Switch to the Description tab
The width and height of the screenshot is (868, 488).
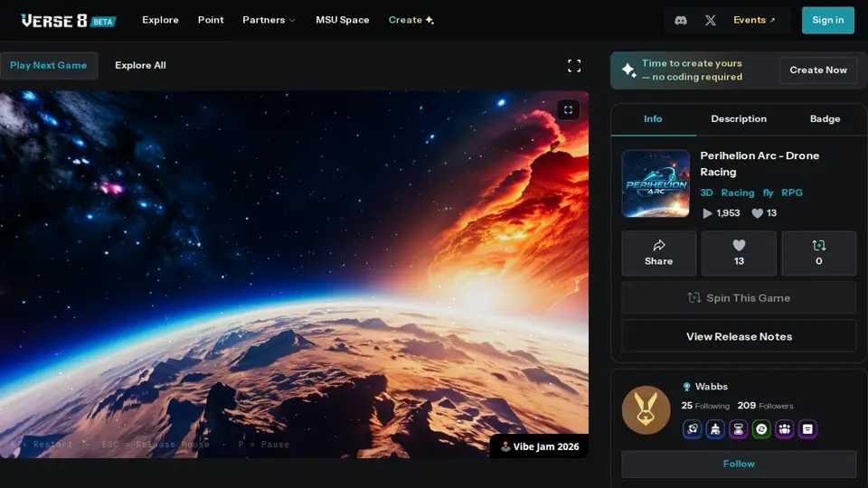(x=739, y=119)
